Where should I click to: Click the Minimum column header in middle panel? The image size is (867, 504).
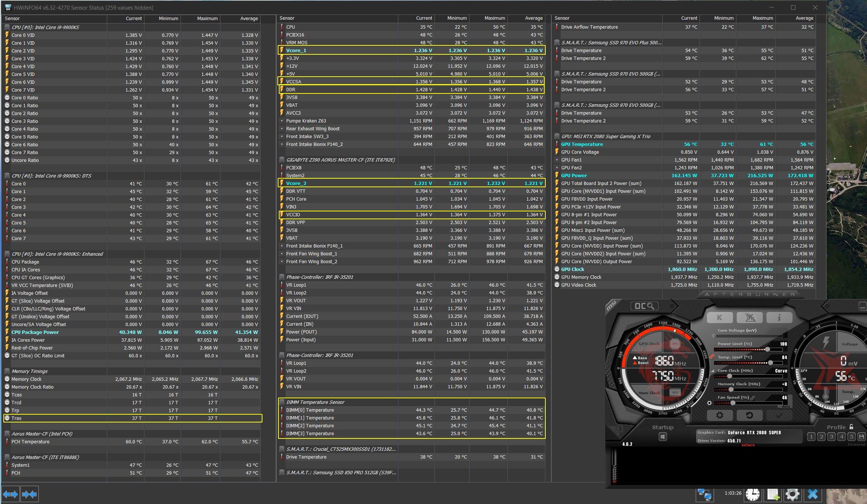[452, 18]
